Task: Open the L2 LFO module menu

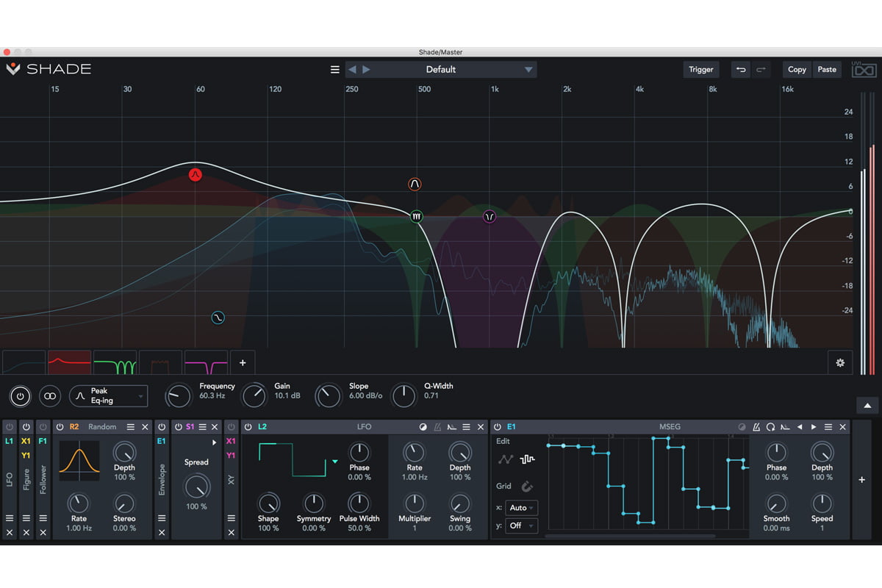Action: point(467,427)
